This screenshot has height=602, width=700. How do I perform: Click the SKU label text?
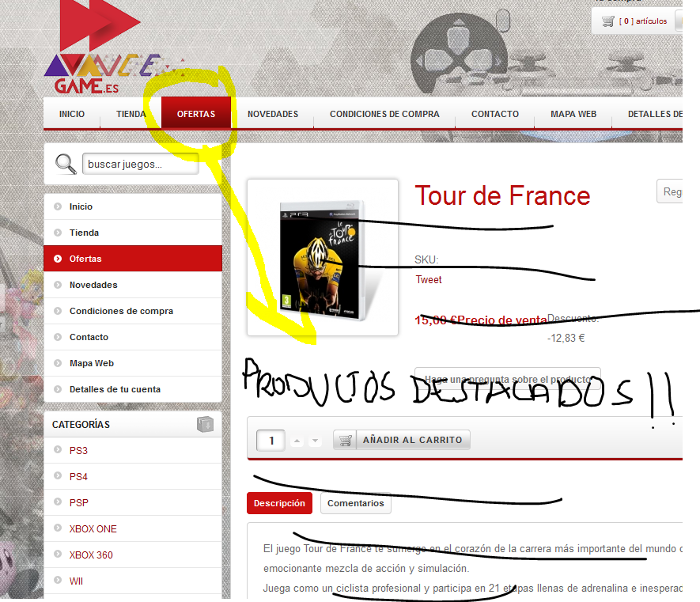(x=426, y=259)
